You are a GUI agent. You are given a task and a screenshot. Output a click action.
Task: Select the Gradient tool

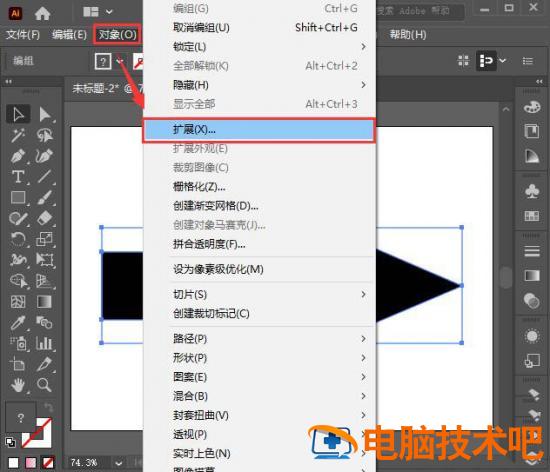[x=45, y=302]
